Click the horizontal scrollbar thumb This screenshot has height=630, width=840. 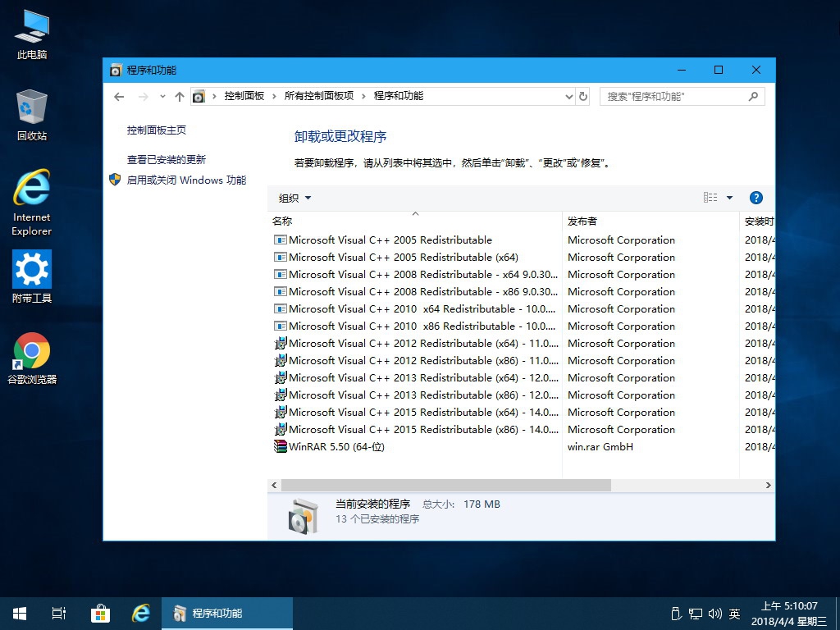point(445,486)
